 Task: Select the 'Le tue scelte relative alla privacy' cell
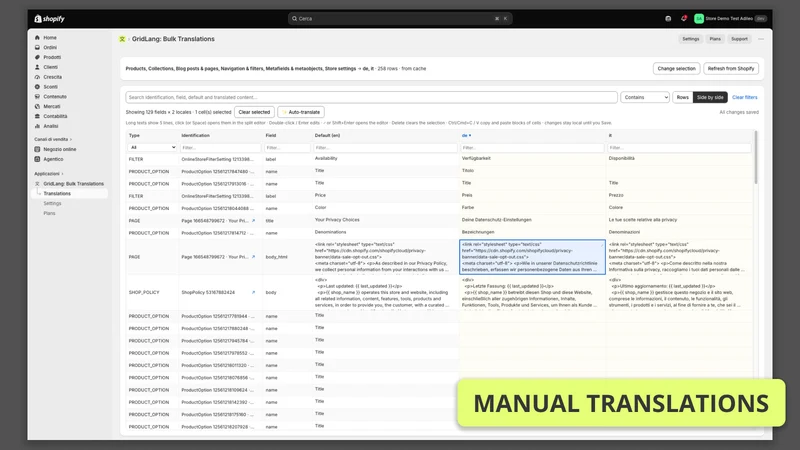[679, 220]
